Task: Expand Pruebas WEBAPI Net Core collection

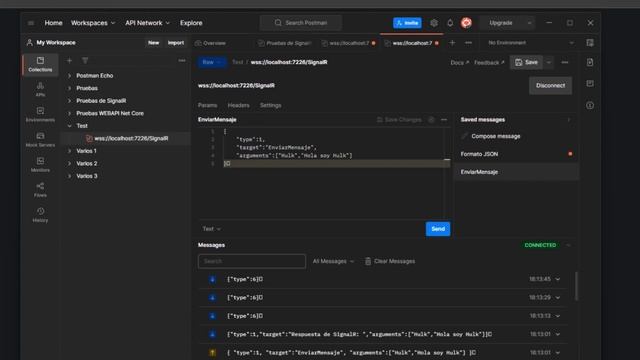Action: click(x=69, y=113)
